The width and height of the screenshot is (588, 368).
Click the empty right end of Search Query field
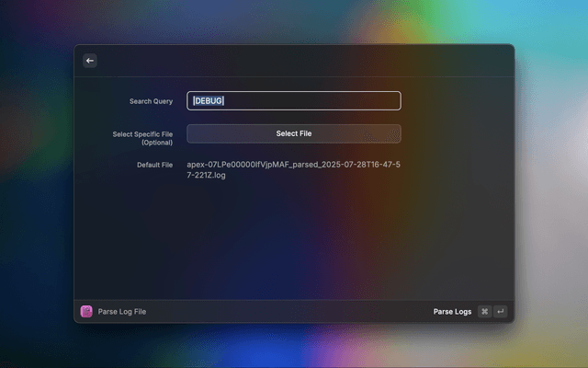coord(367,101)
